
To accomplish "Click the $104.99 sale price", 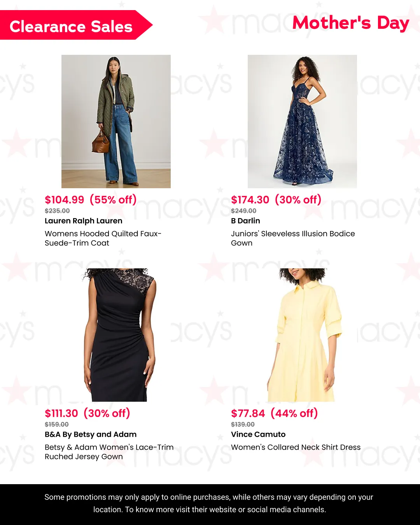I will [x=64, y=200].
